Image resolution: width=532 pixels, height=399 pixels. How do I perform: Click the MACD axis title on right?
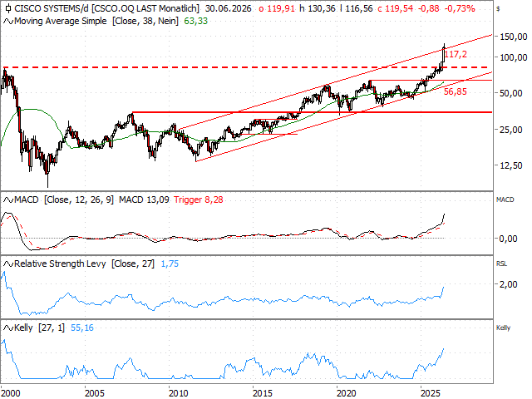pos(505,199)
